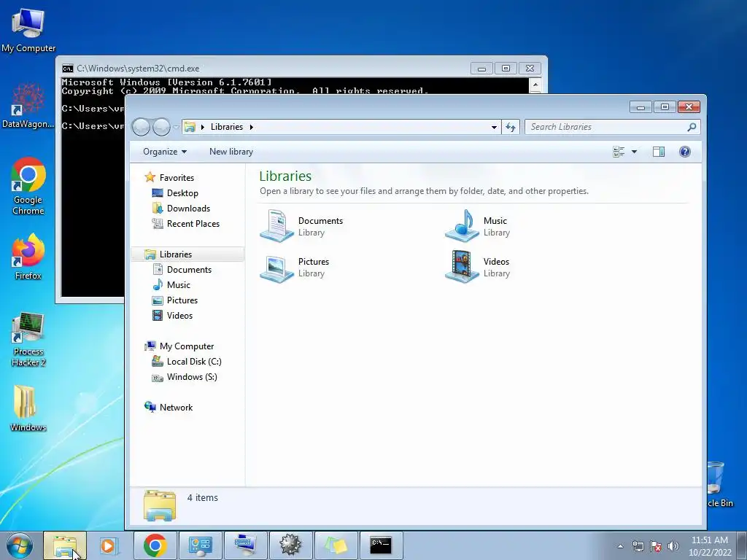This screenshot has width=747, height=560.
Task: Click the Libraries breadcrumb in address bar
Action: pos(227,127)
